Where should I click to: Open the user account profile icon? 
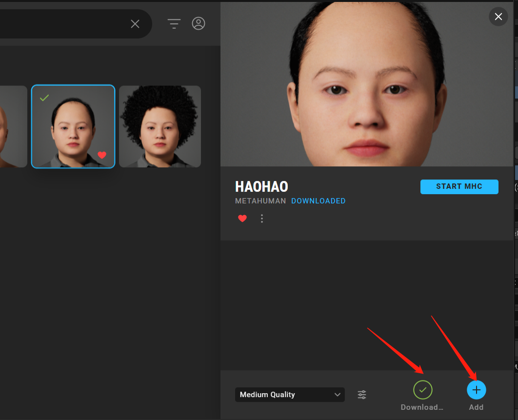click(199, 23)
